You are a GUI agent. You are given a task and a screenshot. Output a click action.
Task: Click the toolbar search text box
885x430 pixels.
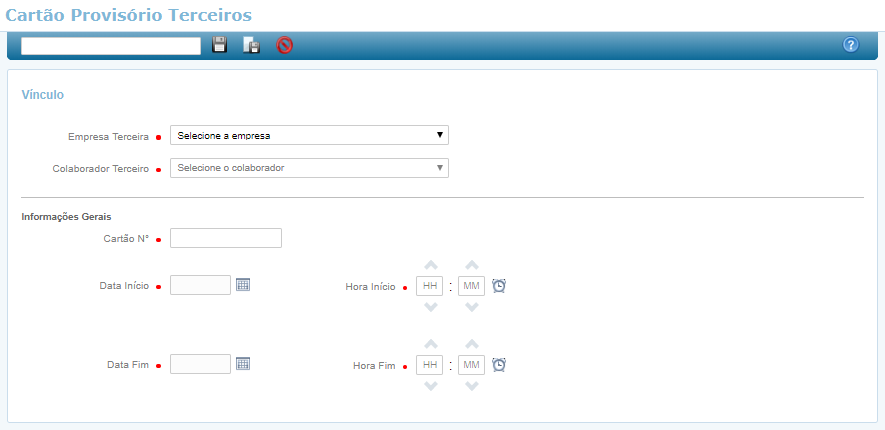point(111,45)
